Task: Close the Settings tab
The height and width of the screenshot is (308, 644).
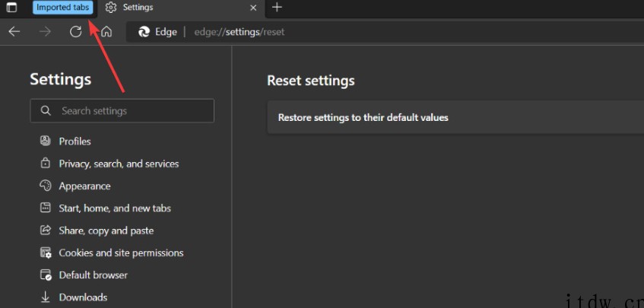Action: tap(253, 8)
